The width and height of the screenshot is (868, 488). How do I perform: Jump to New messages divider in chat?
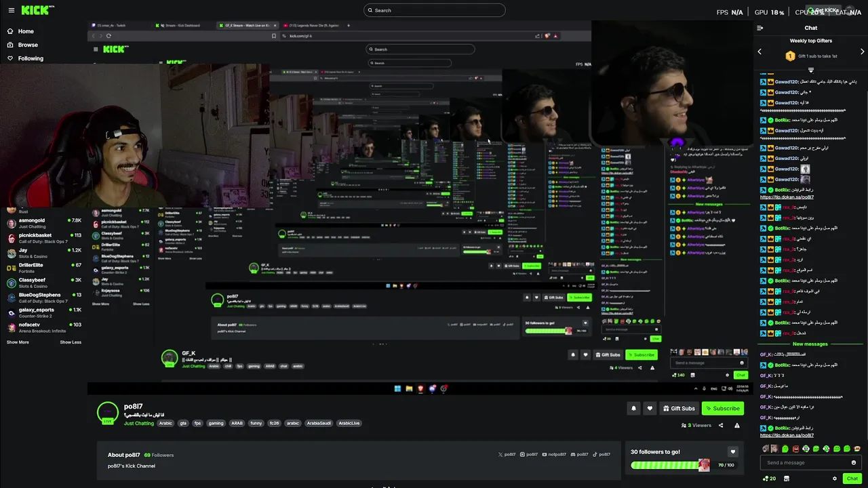(x=810, y=344)
